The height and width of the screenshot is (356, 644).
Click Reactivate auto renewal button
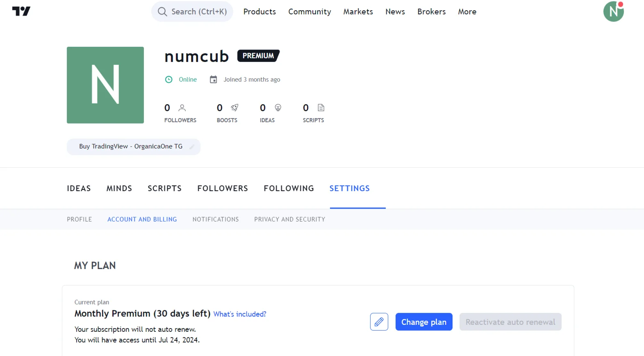(510, 322)
